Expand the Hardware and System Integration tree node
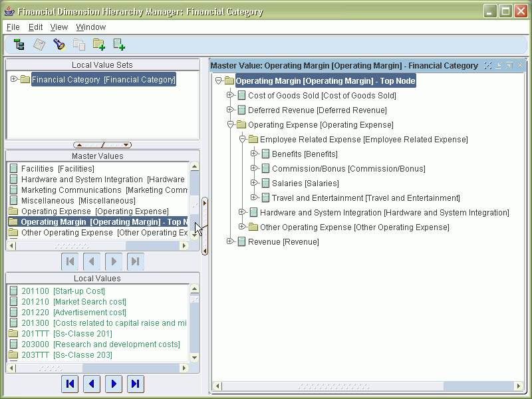Viewport: 532px width, 399px height. (242, 212)
